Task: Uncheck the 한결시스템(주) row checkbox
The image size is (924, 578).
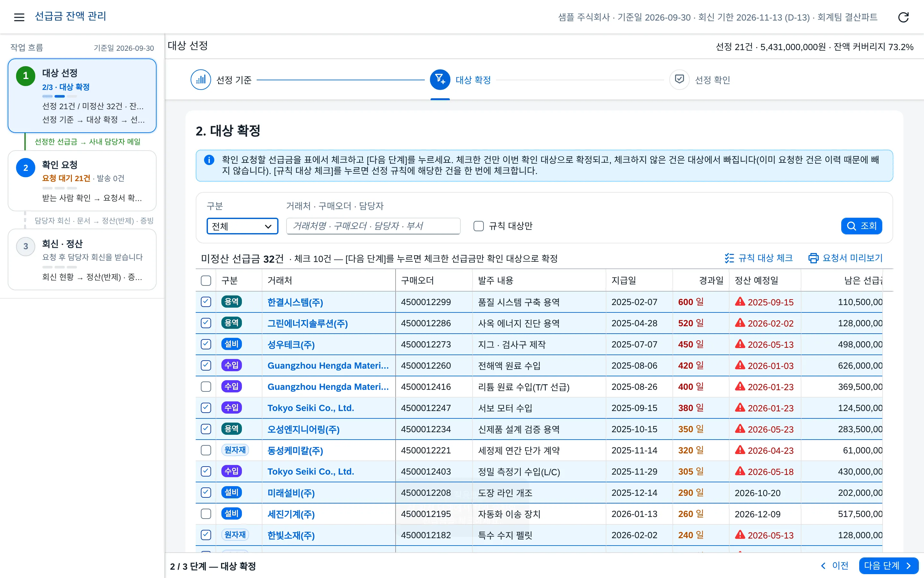Action: tap(206, 302)
